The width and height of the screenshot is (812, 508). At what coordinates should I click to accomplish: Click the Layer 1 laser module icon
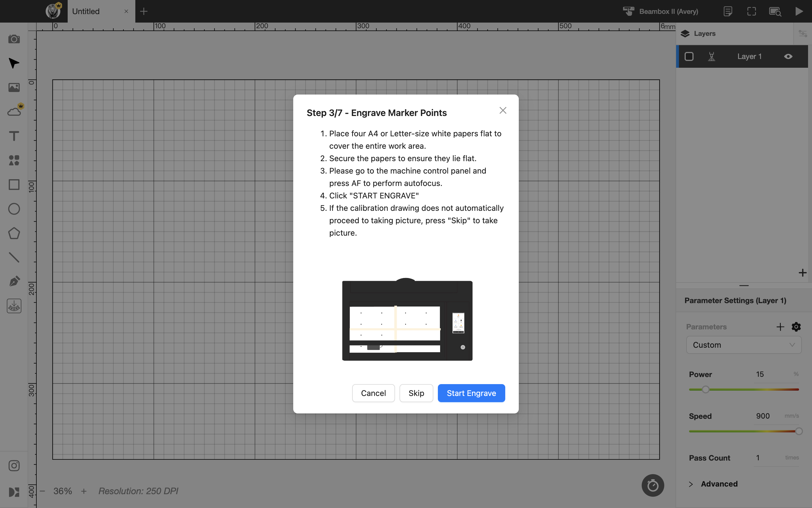point(711,56)
